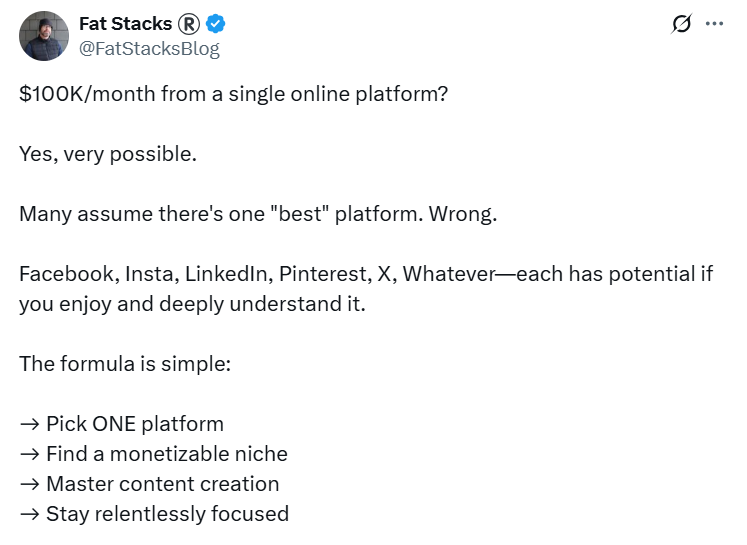Click the "Yes, very possible." sentence
The image size is (747, 545).
click(x=106, y=155)
